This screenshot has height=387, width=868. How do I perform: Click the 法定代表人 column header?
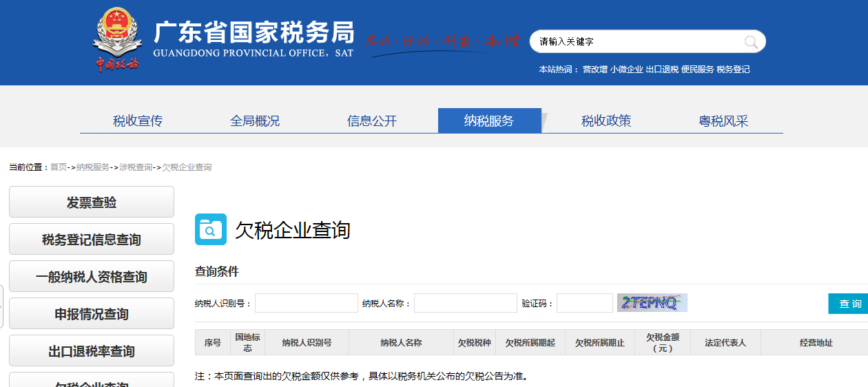tap(725, 342)
